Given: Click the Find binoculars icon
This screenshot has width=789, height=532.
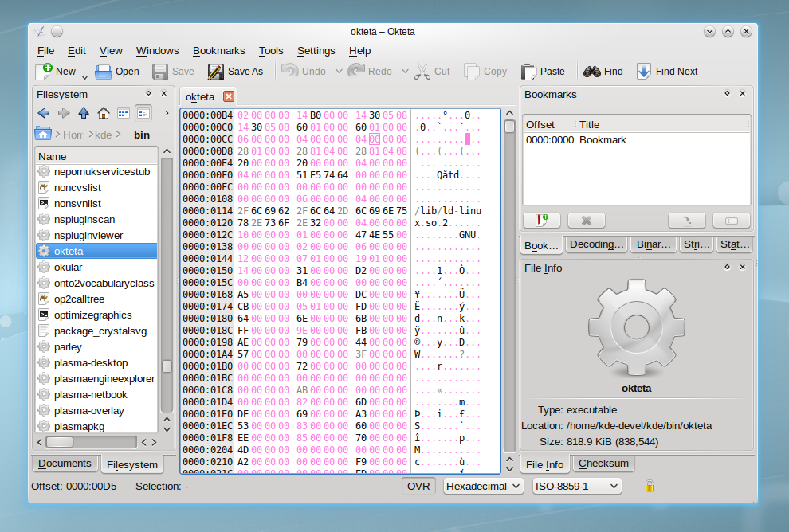Looking at the screenshot, I should point(591,71).
